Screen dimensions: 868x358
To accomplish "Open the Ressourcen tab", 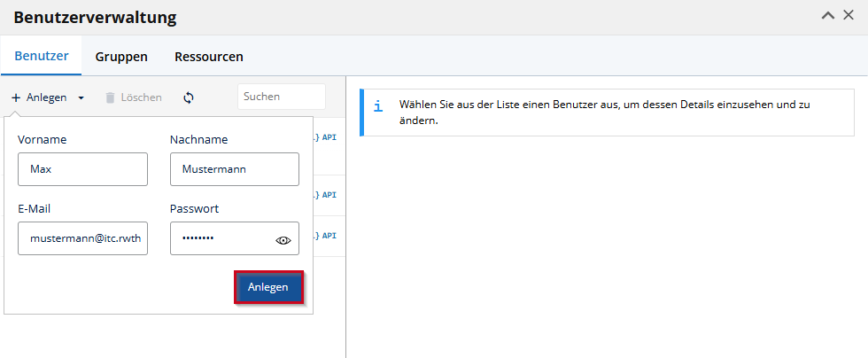I will coord(209,57).
